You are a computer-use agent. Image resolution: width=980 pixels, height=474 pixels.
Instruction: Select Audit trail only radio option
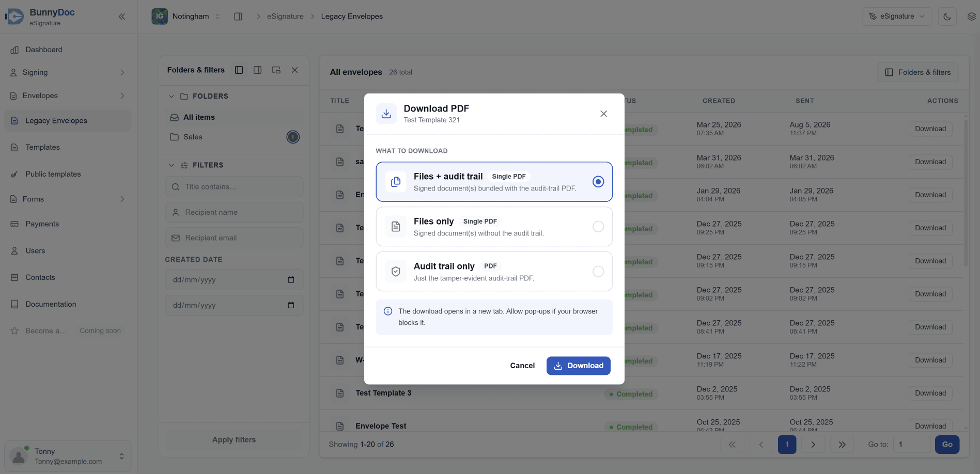point(598,272)
